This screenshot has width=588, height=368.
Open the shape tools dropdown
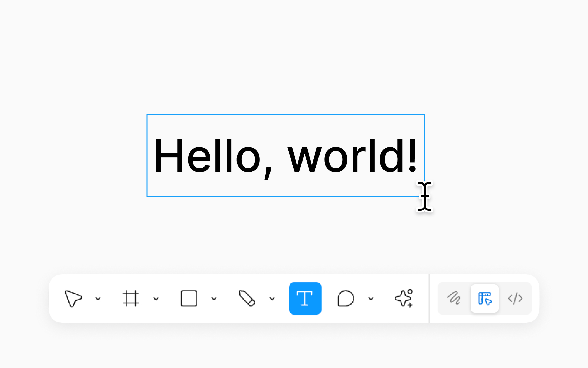click(x=214, y=298)
